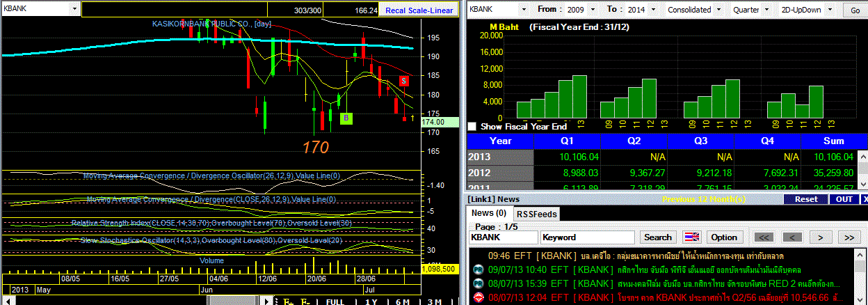Image resolution: width=868 pixels, height=305 pixels.
Task: Open the KBANK symbol dropdown above the price chart
Action: click(x=74, y=10)
